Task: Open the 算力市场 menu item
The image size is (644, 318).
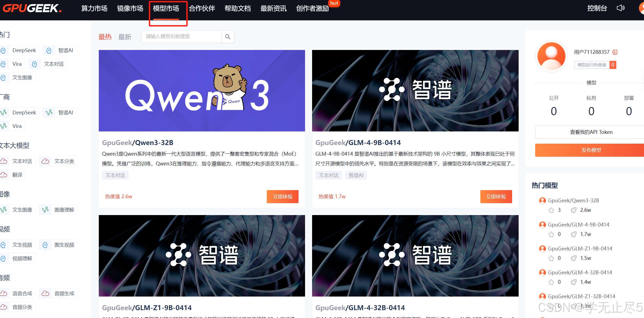Action: [94, 8]
